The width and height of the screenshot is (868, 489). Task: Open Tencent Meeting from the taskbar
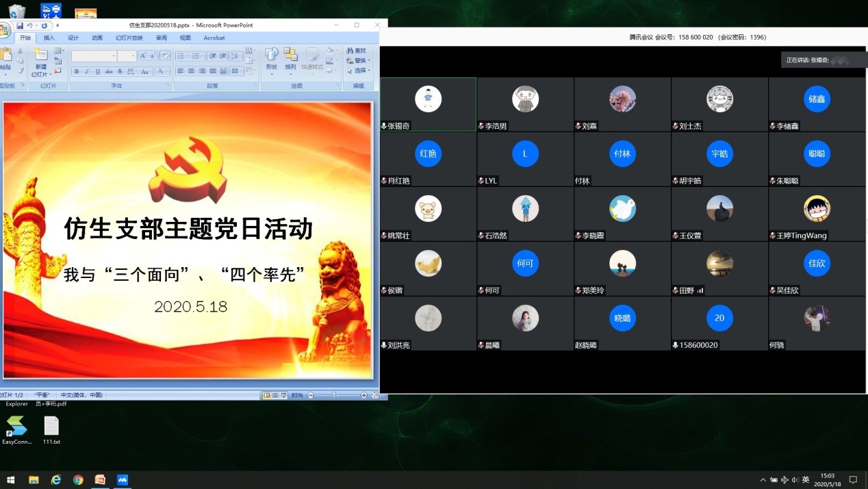tap(123, 479)
